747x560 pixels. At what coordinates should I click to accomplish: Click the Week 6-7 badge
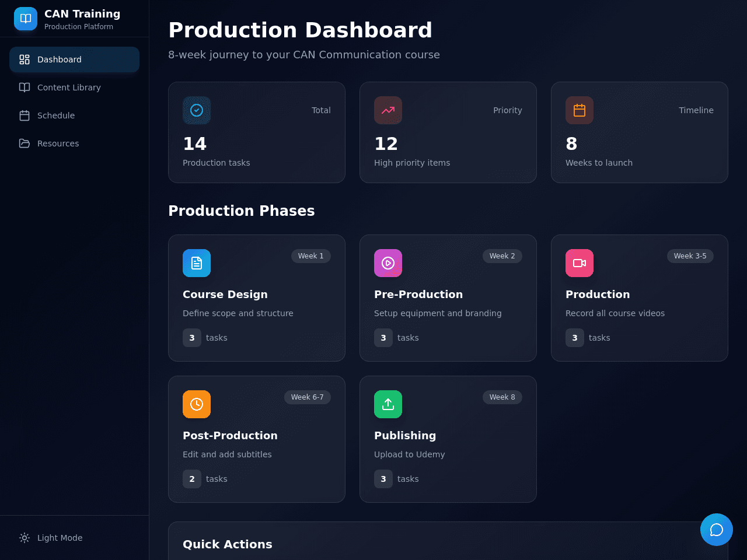pyautogui.click(x=308, y=397)
